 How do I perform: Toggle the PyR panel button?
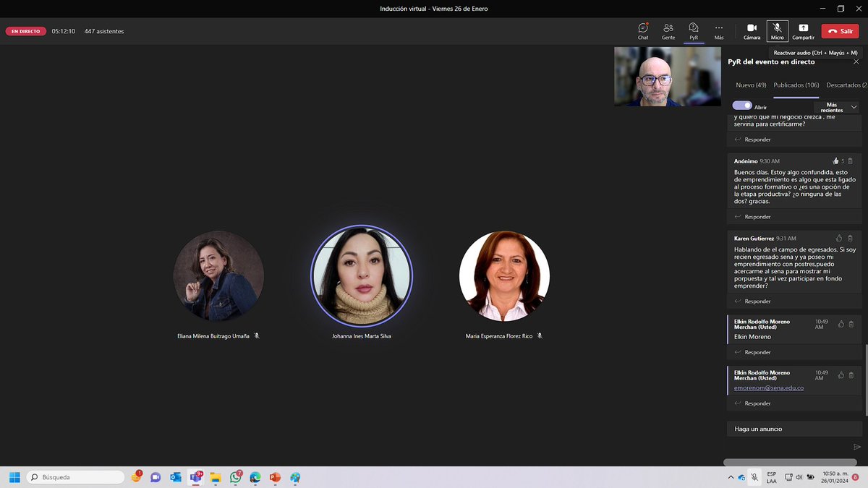click(x=694, y=31)
